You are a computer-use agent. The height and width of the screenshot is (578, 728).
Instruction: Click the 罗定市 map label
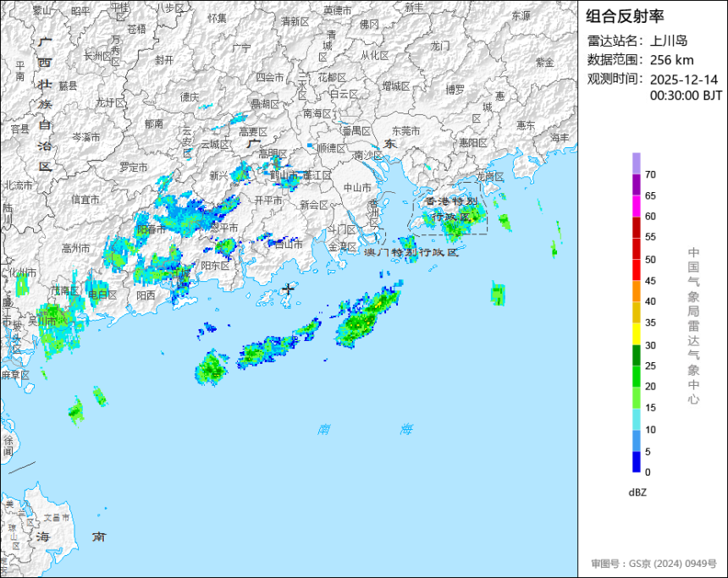pos(133,167)
